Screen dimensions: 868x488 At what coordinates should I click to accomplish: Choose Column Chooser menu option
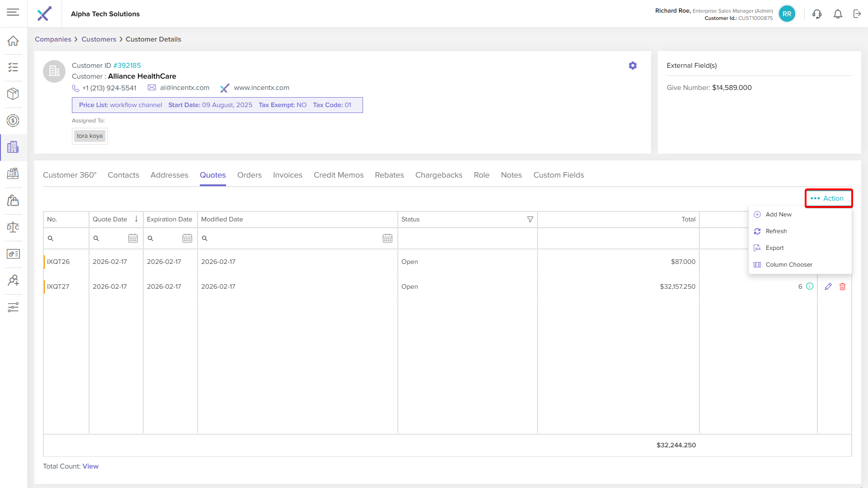pos(788,265)
